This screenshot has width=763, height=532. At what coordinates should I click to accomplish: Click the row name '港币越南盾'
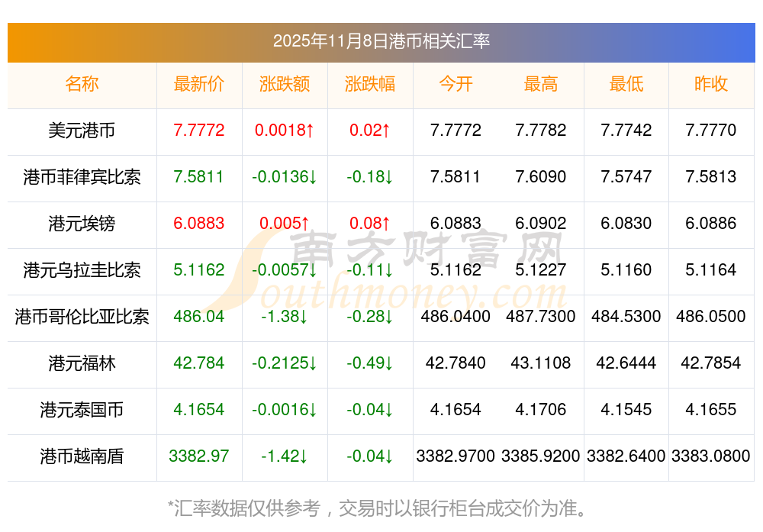point(82,456)
